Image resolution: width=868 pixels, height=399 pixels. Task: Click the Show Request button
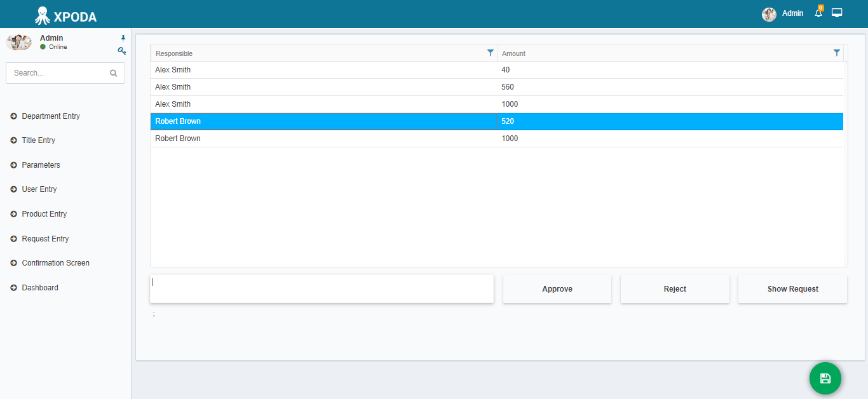[x=792, y=289]
